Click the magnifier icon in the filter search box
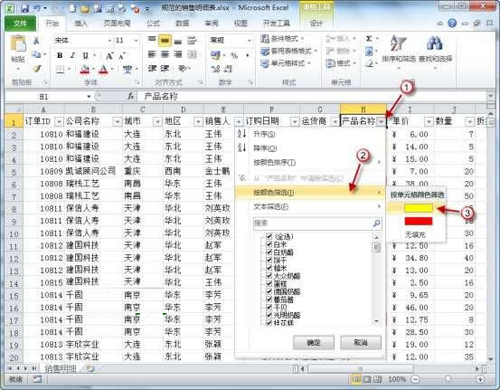Image resolution: width=500 pixels, height=390 pixels. pos(376,223)
